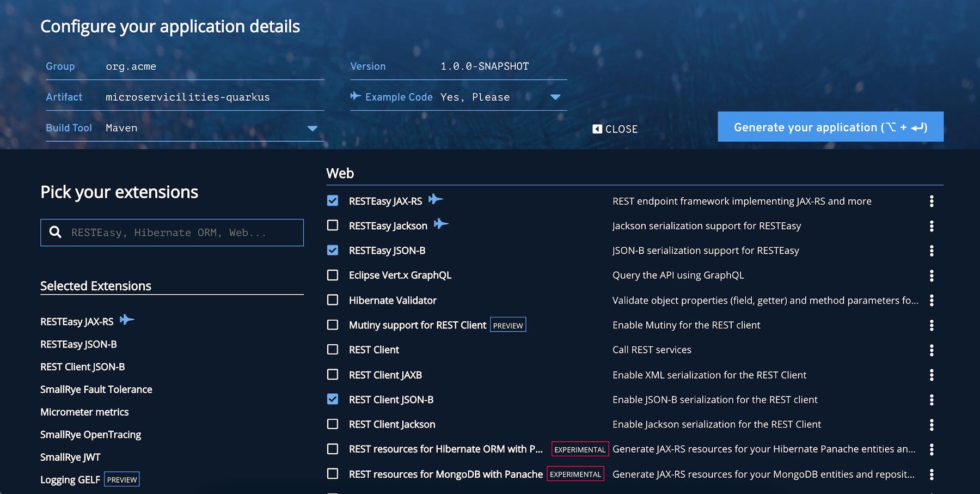The width and height of the screenshot is (980, 494).
Task: Click the PREVIEW badge on Logging GELF
Action: (121, 479)
